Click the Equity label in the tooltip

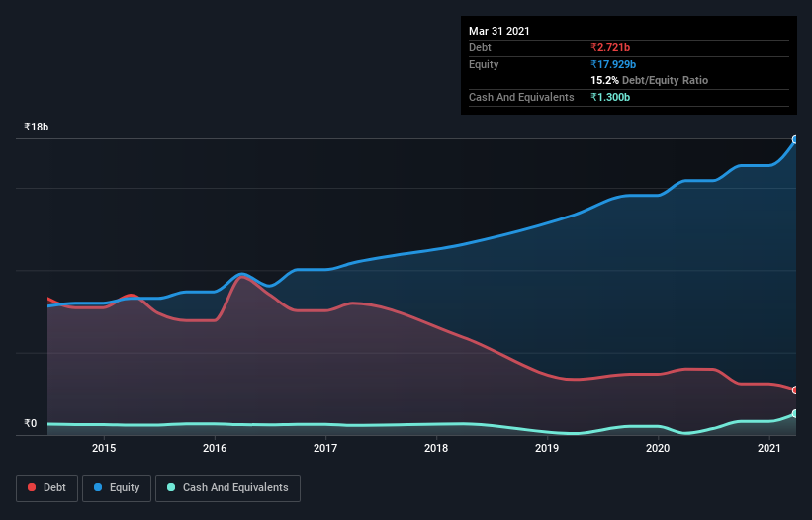pyautogui.click(x=484, y=64)
